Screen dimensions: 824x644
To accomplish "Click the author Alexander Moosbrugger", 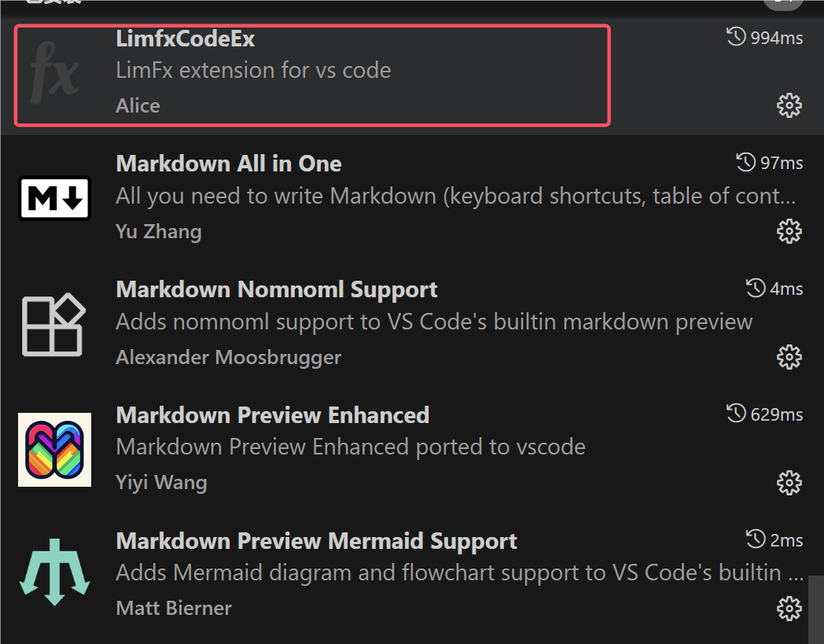I will [228, 356].
